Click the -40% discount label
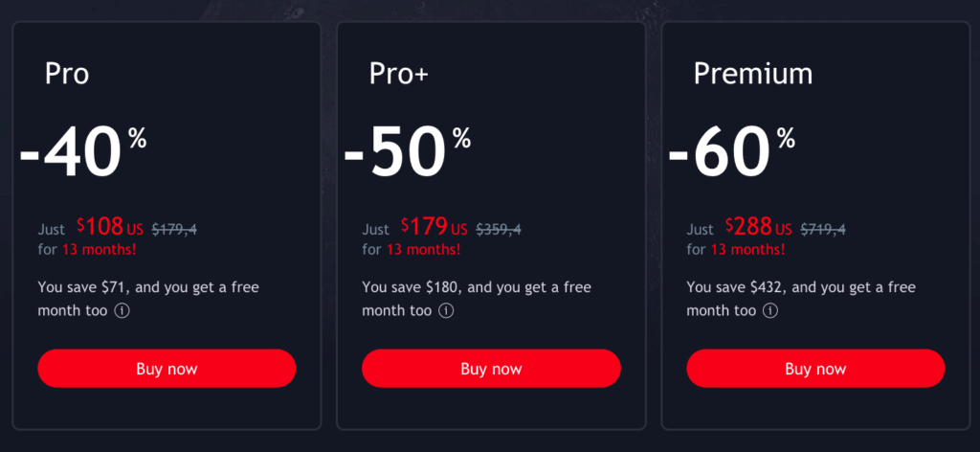980x452 pixels. [x=82, y=153]
